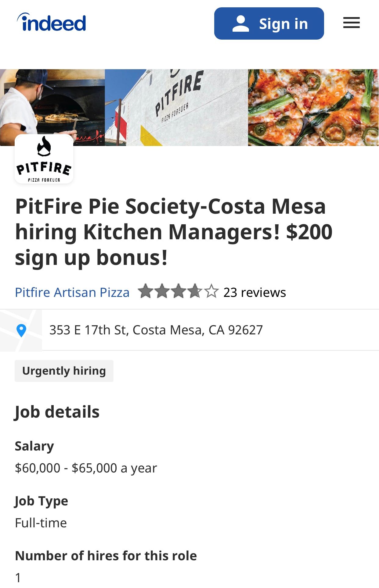The width and height of the screenshot is (379, 588).
Task: Open the hamburger menu
Action: coord(351,23)
